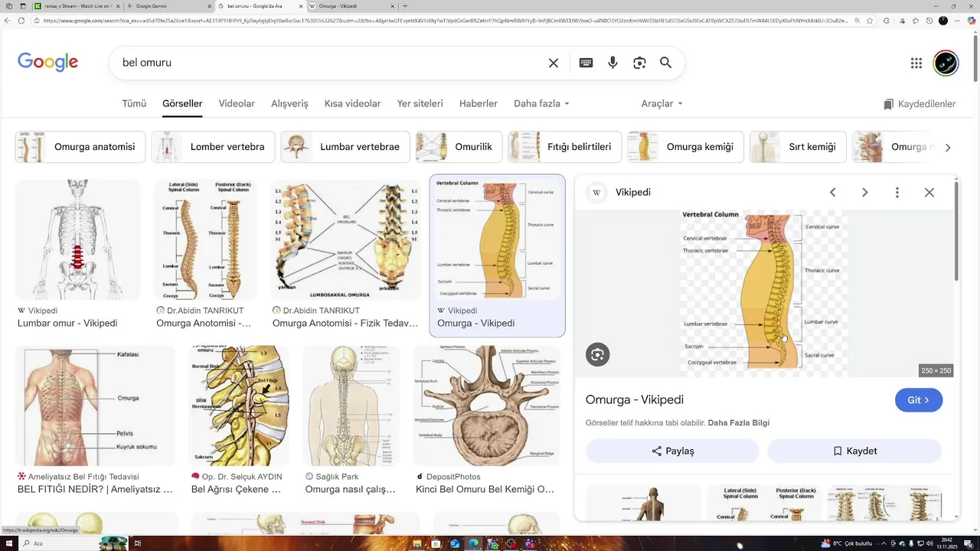Select the Görseller tab
This screenshot has width=980, height=551.
click(182, 103)
